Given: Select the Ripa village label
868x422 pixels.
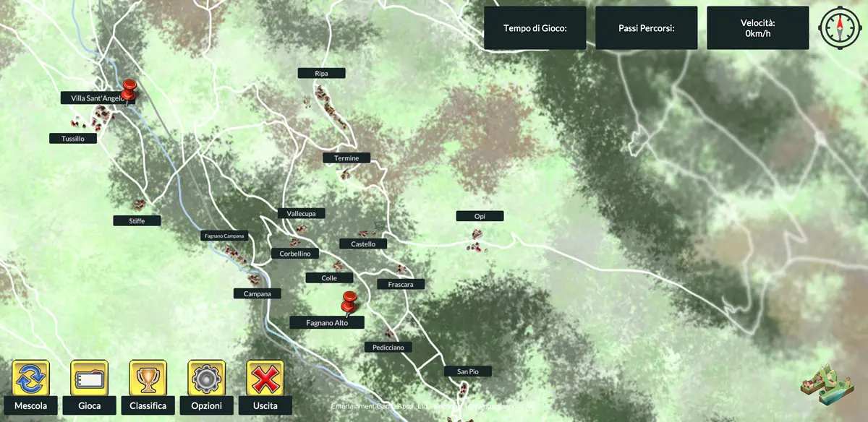Looking at the screenshot, I should click(x=321, y=73).
